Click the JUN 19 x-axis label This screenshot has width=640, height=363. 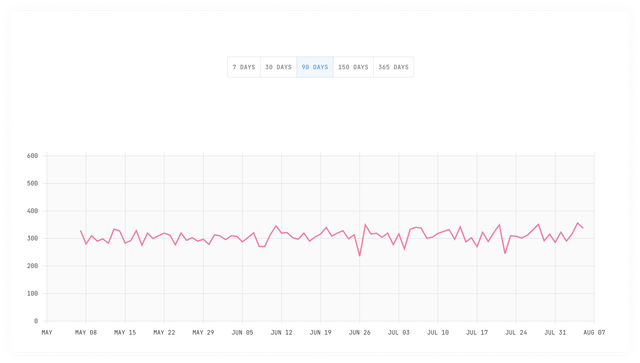coord(320,332)
